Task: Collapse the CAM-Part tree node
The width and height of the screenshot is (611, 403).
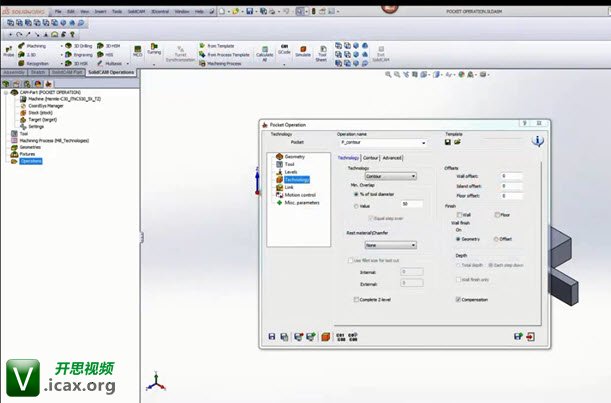Action: pyautogui.click(x=6, y=93)
